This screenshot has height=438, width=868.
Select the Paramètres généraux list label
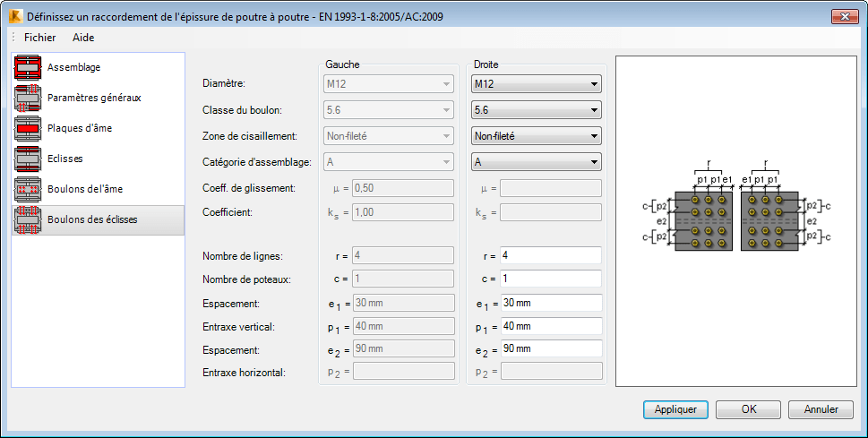[x=94, y=98]
